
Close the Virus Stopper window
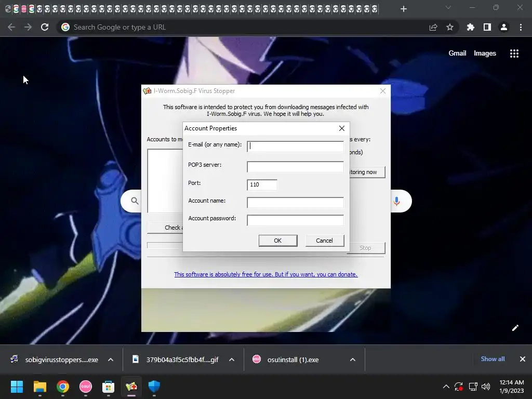click(383, 91)
